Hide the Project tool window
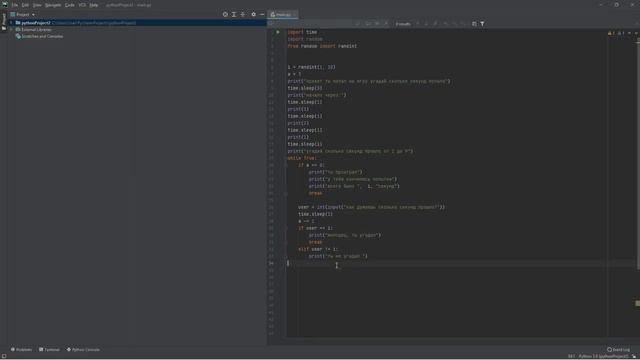This screenshot has width=640, height=360. pyautogui.click(x=262, y=14)
